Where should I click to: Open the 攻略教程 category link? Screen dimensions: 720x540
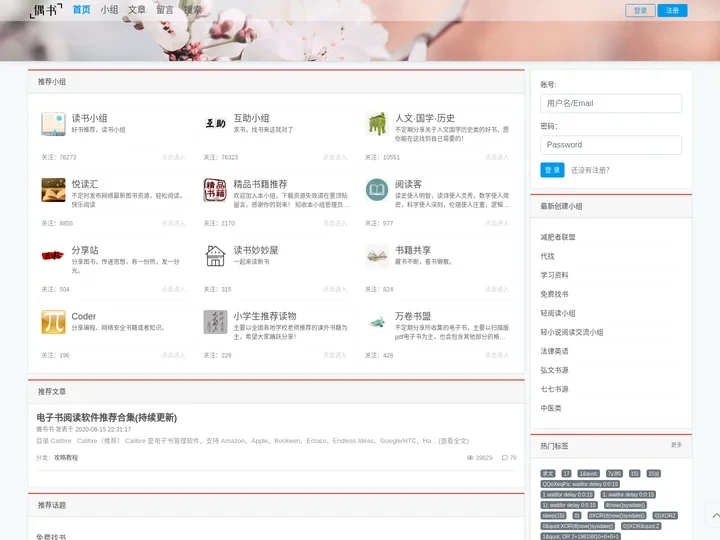(x=66, y=458)
